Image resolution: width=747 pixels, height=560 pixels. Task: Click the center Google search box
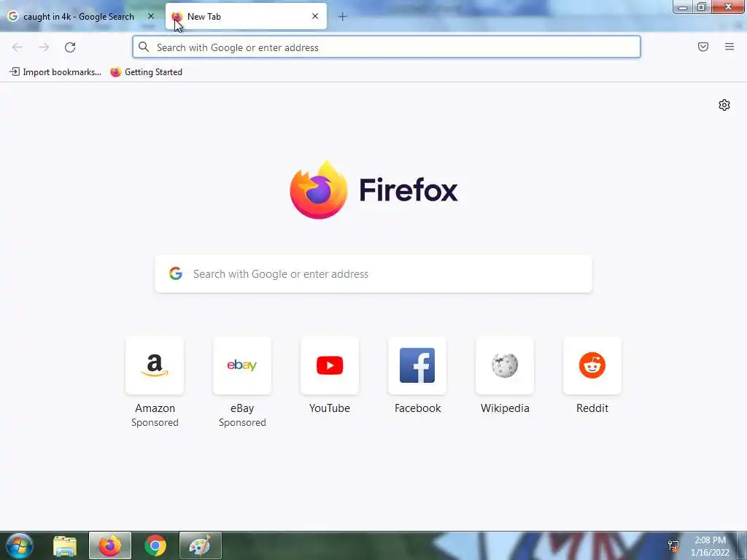(x=373, y=274)
